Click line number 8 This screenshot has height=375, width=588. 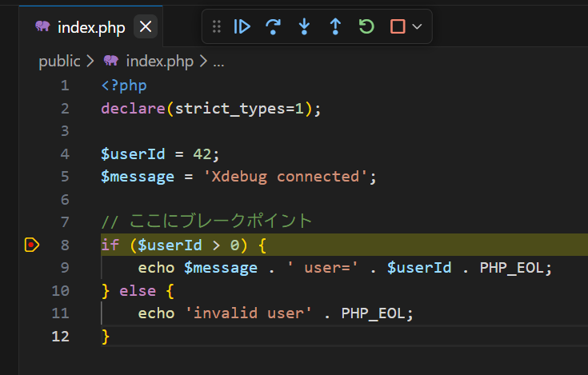click(x=65, y=245)
